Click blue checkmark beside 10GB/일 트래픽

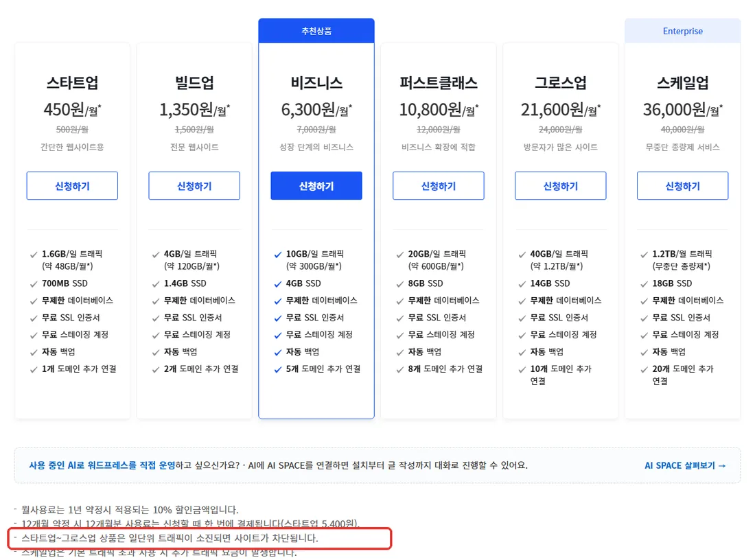pos(278,255)
